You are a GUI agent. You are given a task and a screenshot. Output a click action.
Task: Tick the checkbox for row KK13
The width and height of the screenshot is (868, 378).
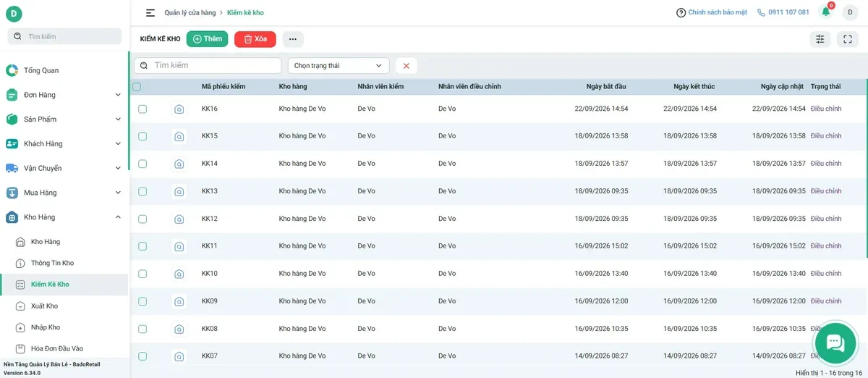click(x=142, y=191)
